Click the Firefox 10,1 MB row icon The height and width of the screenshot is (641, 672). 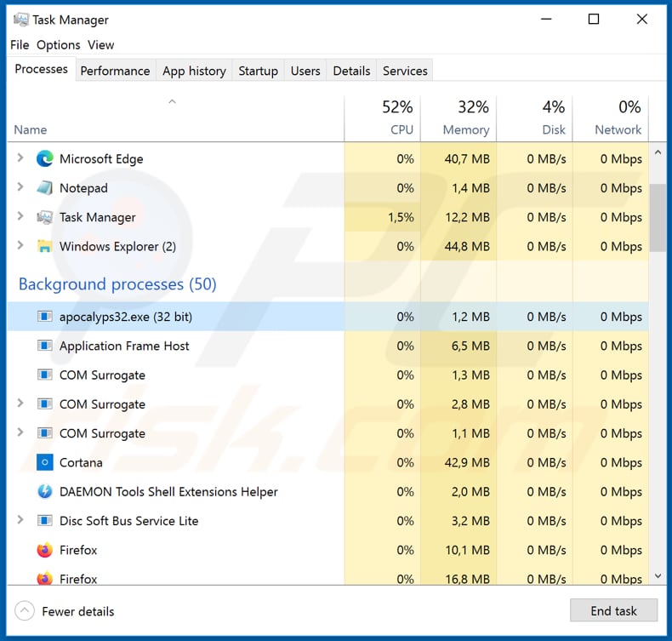44,550
